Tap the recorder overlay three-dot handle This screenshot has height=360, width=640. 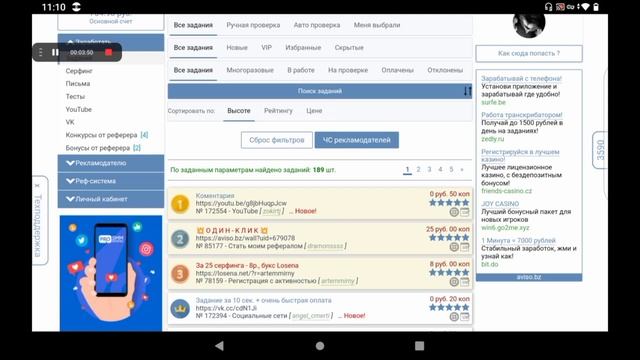[x=41, y=52]
